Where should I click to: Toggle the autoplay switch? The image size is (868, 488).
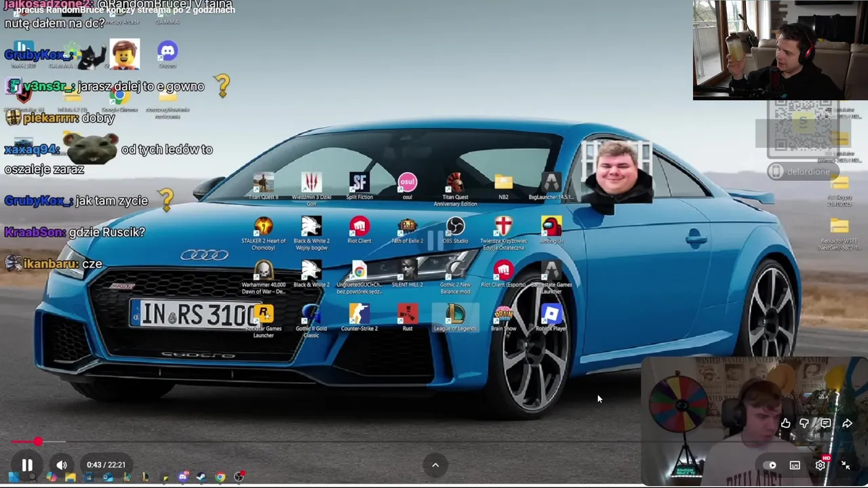click(x=772, y=465)
